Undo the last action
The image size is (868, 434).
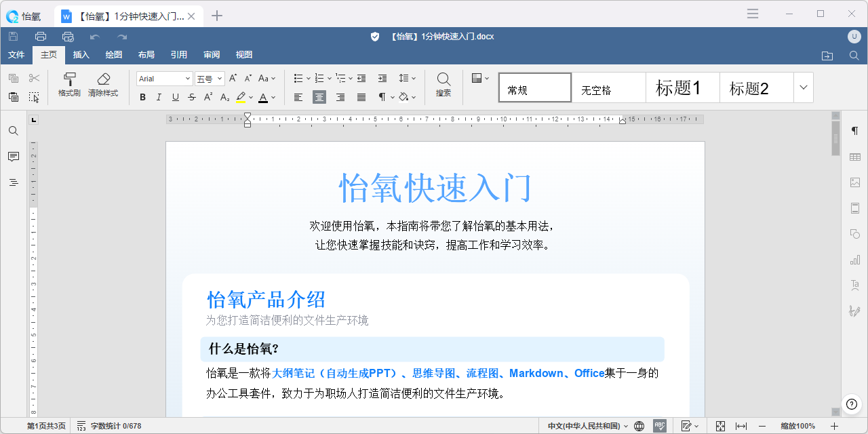[x=95, y=36]
